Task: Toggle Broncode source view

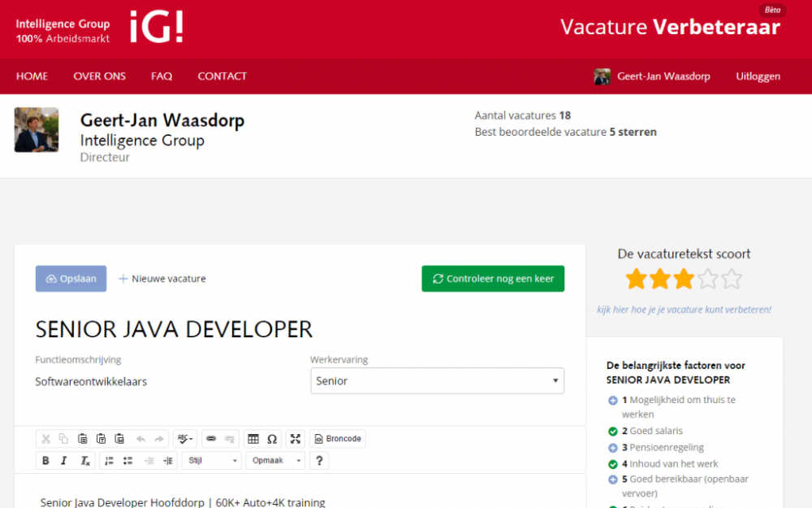Action: click(338, 439)
